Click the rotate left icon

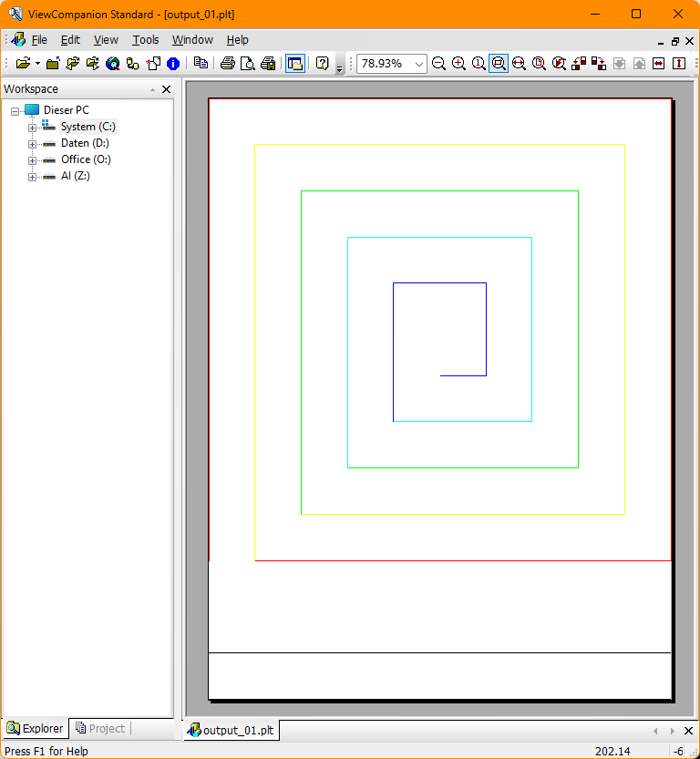(579, 64)
